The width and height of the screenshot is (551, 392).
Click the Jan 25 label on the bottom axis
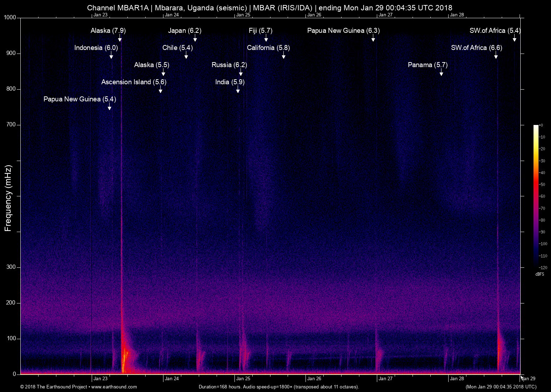(243, 378)
